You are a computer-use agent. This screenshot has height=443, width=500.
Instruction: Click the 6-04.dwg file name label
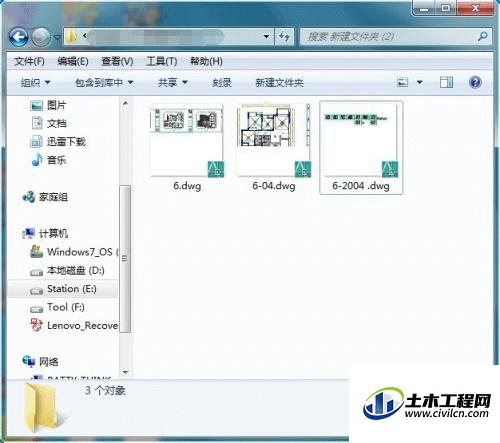click(274, 186)
